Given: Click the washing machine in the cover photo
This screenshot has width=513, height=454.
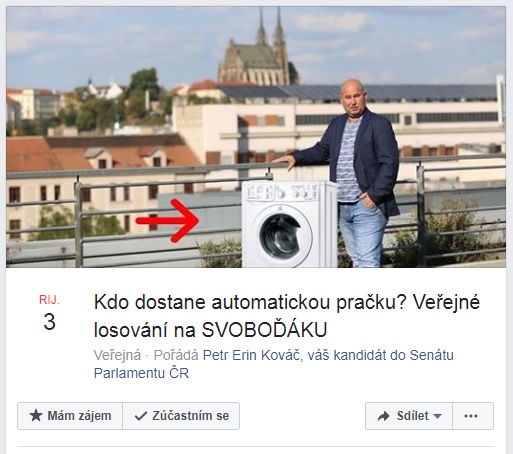Looking at the screenshot, I should click(x=289, y=224).
